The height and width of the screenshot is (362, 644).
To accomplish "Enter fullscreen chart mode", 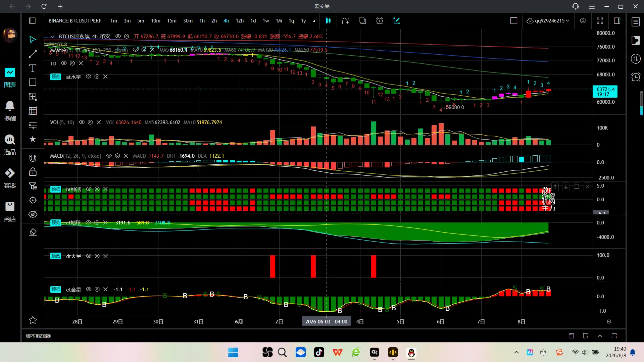I will [x=600, y=21].
